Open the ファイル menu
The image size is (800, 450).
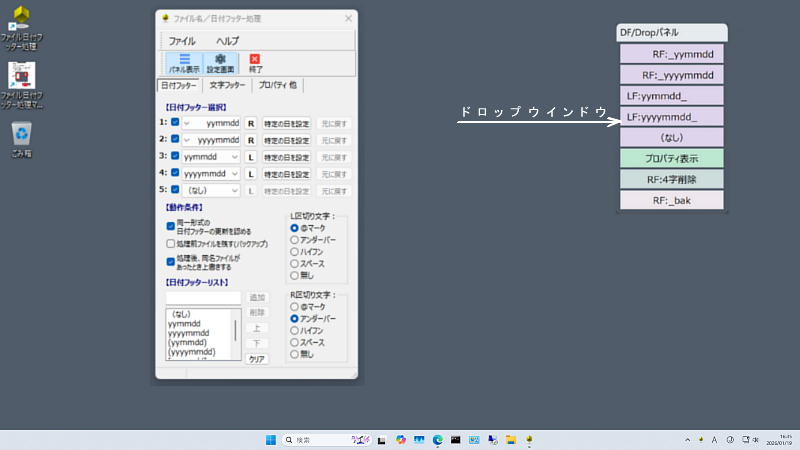[182, 40]
